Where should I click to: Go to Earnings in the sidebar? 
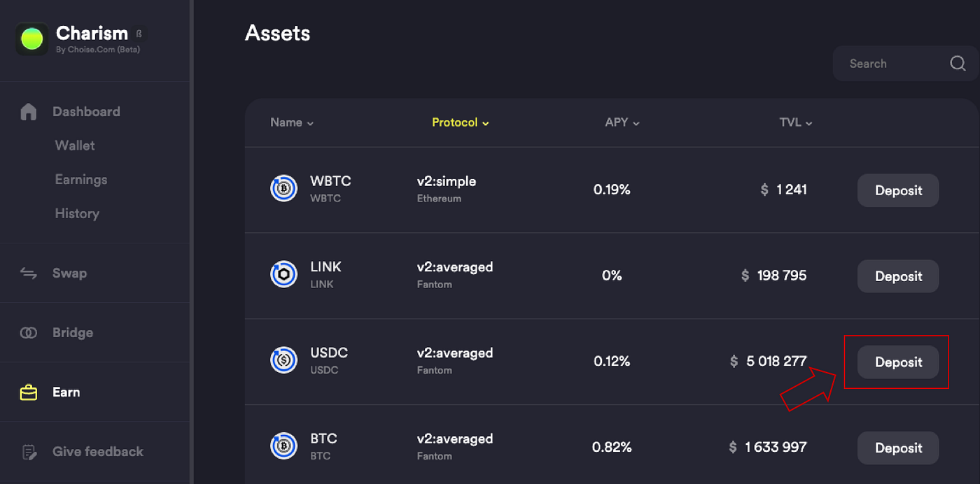point(81,180)
